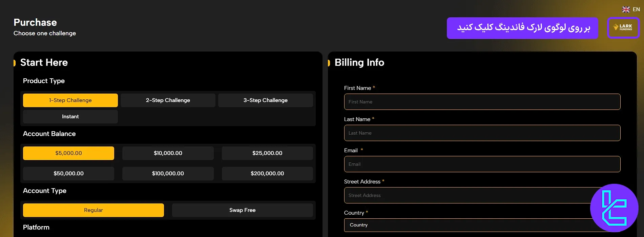Pick the $200,000.00 account balance
644x237 pixels.
point(267,174)
